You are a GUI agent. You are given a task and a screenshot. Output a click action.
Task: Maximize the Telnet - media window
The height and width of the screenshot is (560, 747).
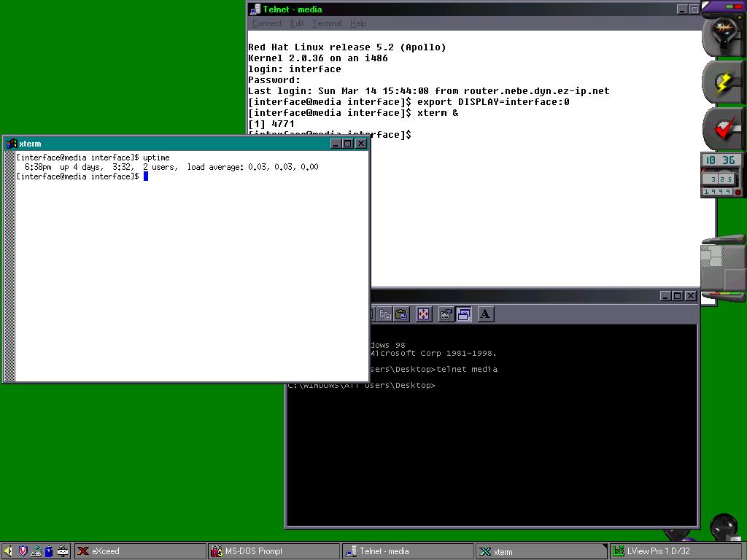(x=694, y=9)
